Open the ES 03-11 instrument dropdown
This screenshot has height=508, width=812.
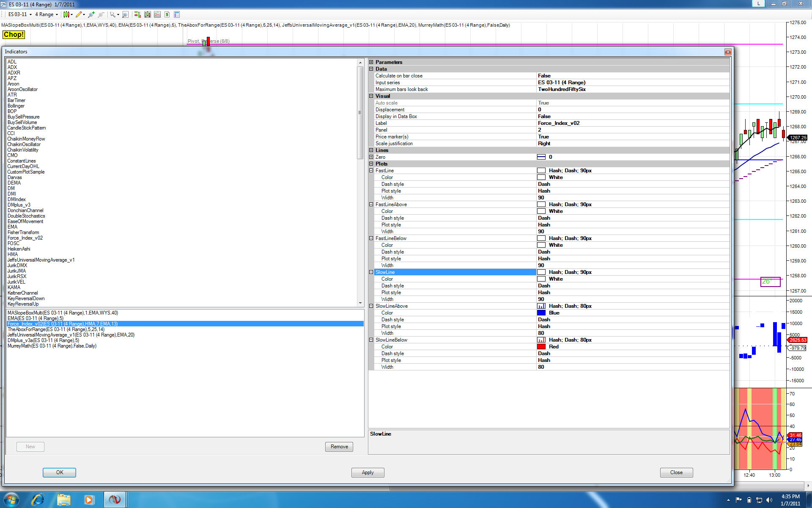20,14
